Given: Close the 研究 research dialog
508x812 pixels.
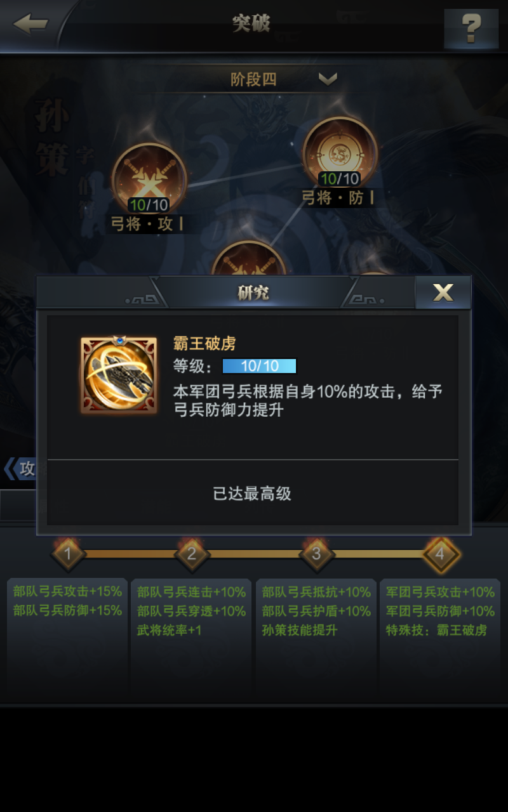Looking at the screenshot, I should point(443,292).
